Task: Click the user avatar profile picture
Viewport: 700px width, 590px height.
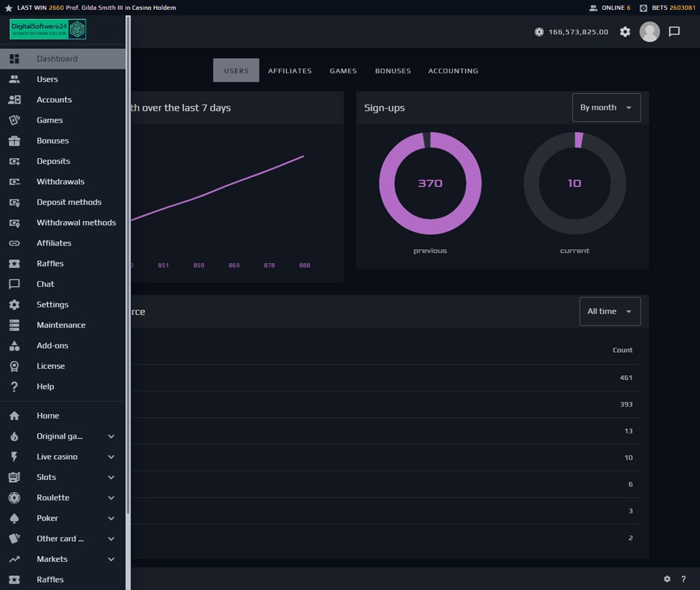Action: click(x=650, y=31)
